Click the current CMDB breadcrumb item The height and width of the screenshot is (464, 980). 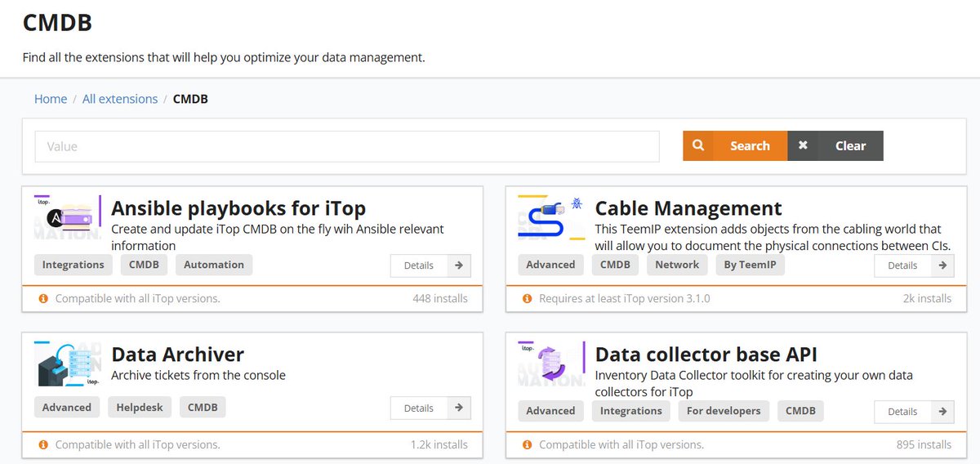[190, 99]
